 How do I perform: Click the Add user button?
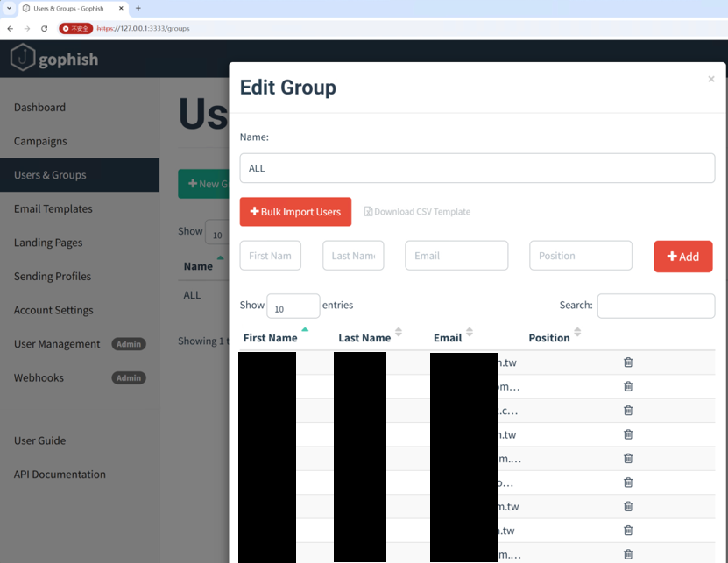683,257
